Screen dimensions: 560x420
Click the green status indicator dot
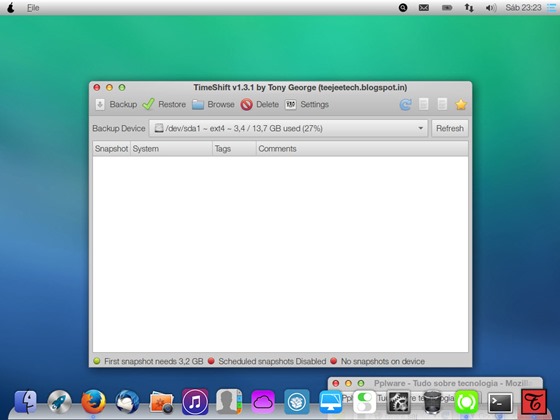click(x=96, y=361)
